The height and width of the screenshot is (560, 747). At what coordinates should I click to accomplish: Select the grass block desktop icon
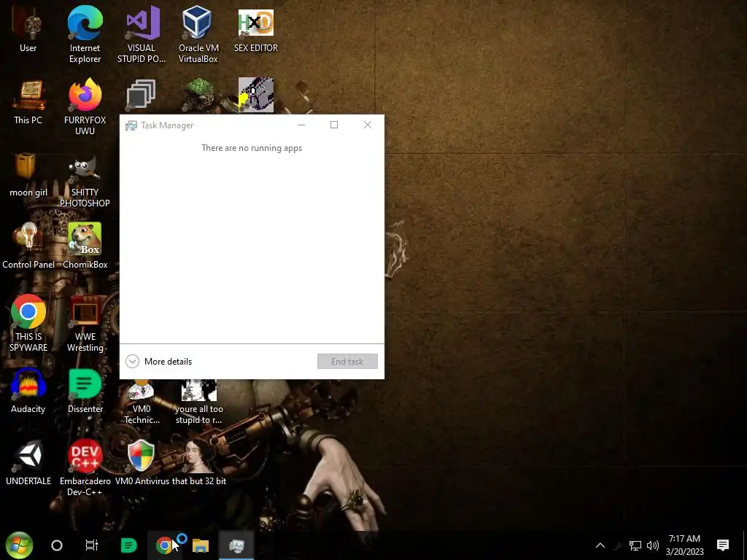(x=198, y=95)
